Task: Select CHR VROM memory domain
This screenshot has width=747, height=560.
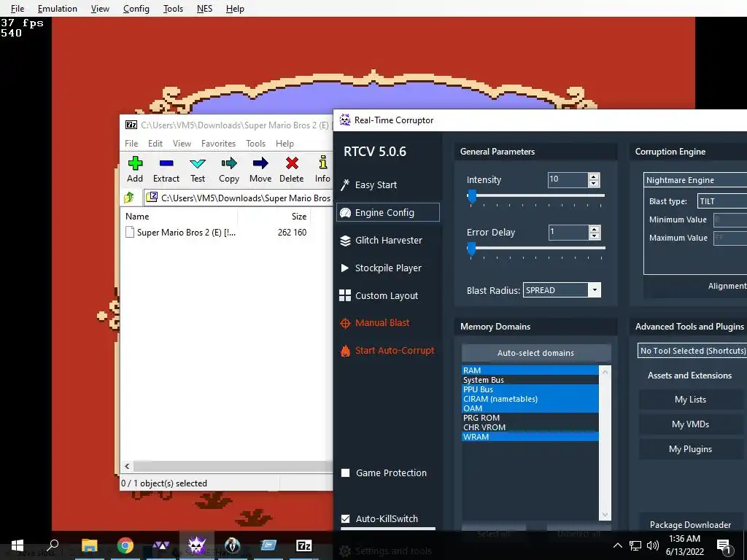Action: pos(530,427)
